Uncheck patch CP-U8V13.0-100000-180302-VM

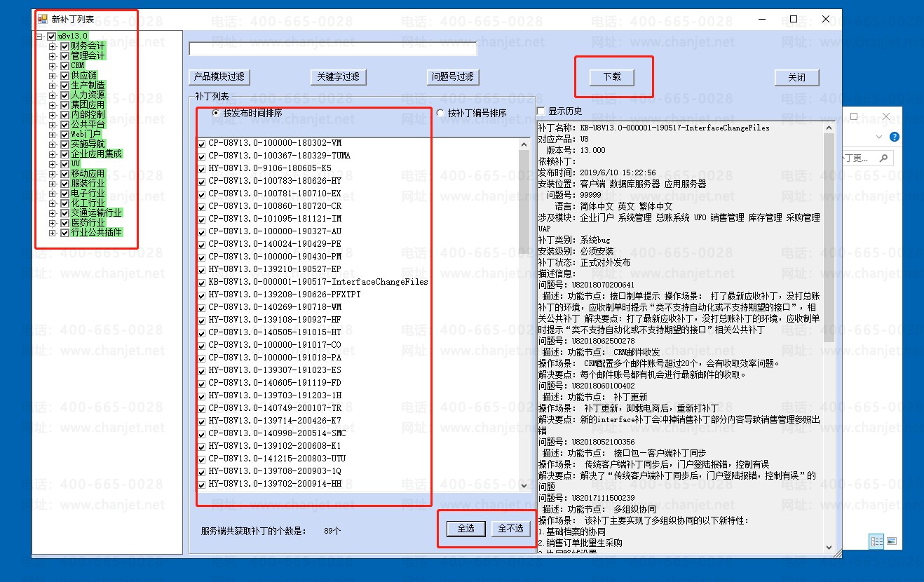click(202, 144)
